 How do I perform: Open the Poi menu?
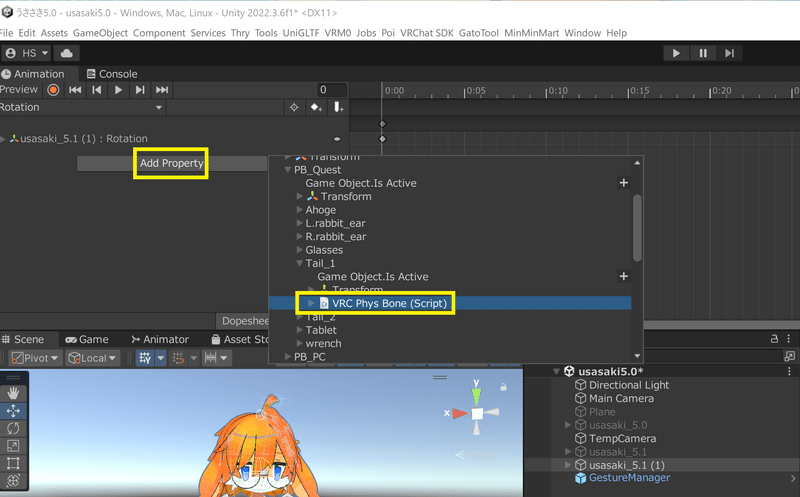388,33
